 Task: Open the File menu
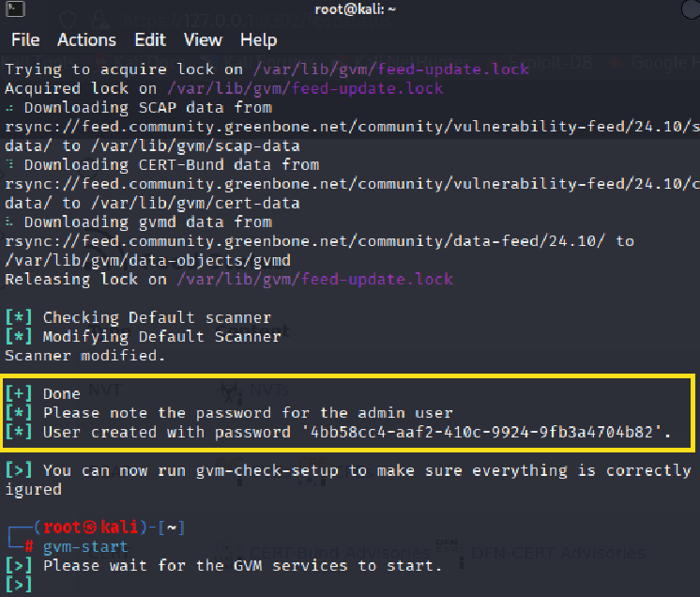[25, 40]
